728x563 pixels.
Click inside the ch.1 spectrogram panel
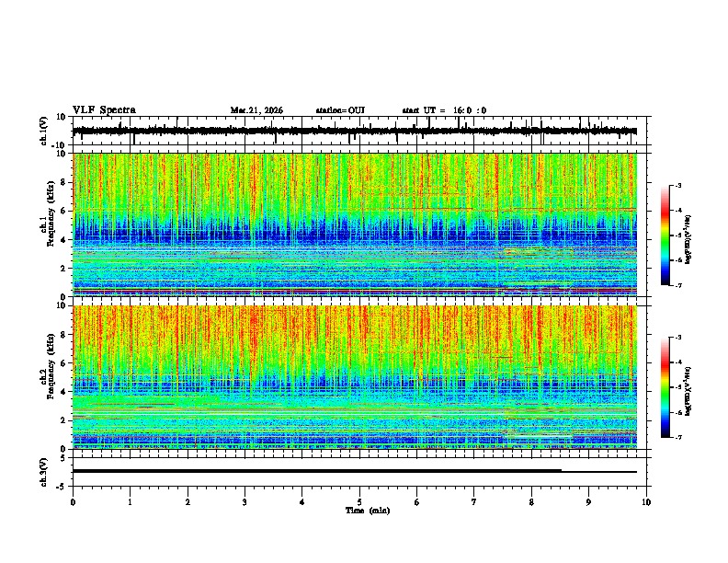tap(355, 224)
